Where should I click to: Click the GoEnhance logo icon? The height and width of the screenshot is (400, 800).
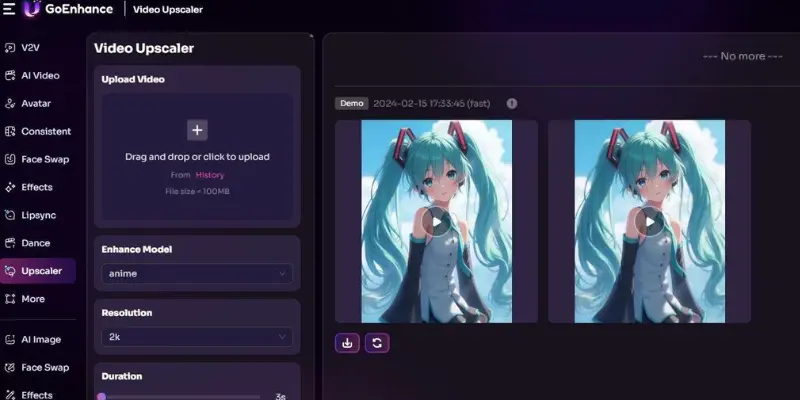(x=32, y=9)
